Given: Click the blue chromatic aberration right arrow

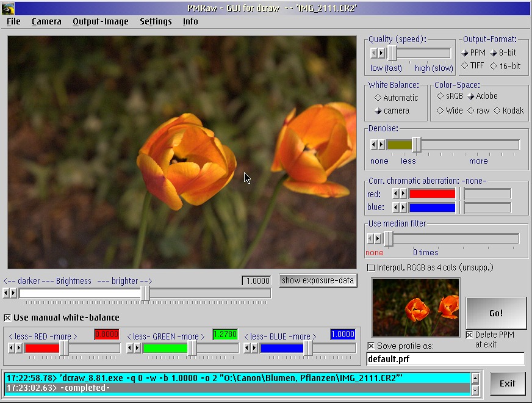Looking at the screenshot, I should click(x=403, y=208).
